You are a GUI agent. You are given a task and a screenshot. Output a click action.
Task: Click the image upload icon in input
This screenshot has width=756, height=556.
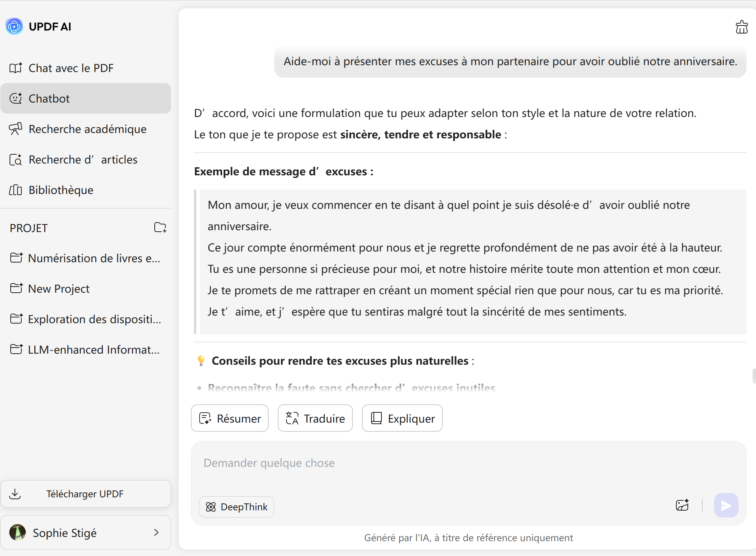[682, 505]
